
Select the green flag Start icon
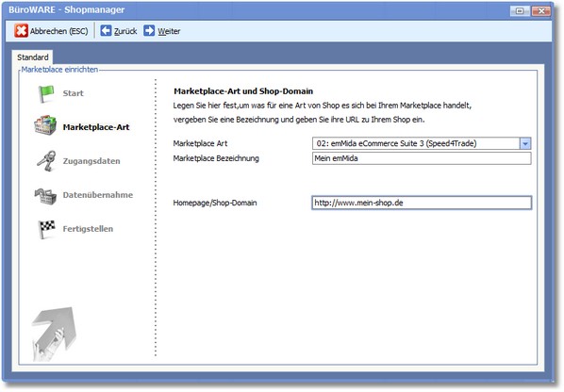point(46,94)
